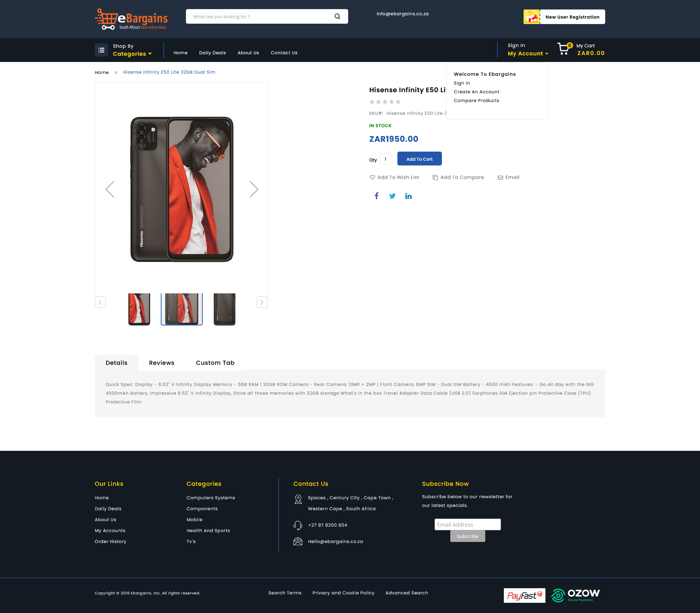Screen dimensions: 700x613
Task: Click the Add To Cart button
Action: click(420, 159)
